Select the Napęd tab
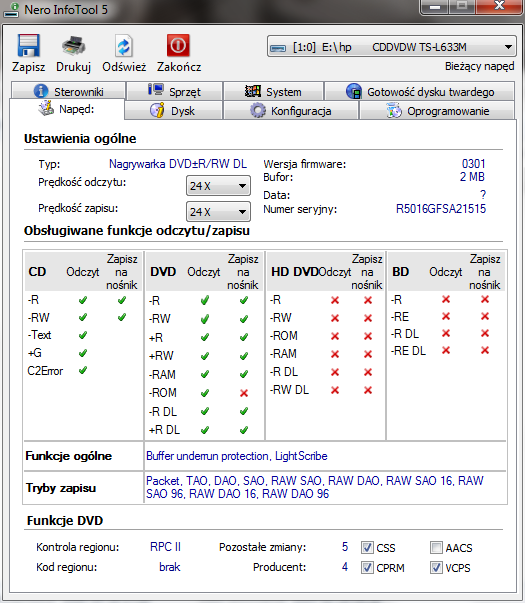The image size is (525, 603). [67, 109]
